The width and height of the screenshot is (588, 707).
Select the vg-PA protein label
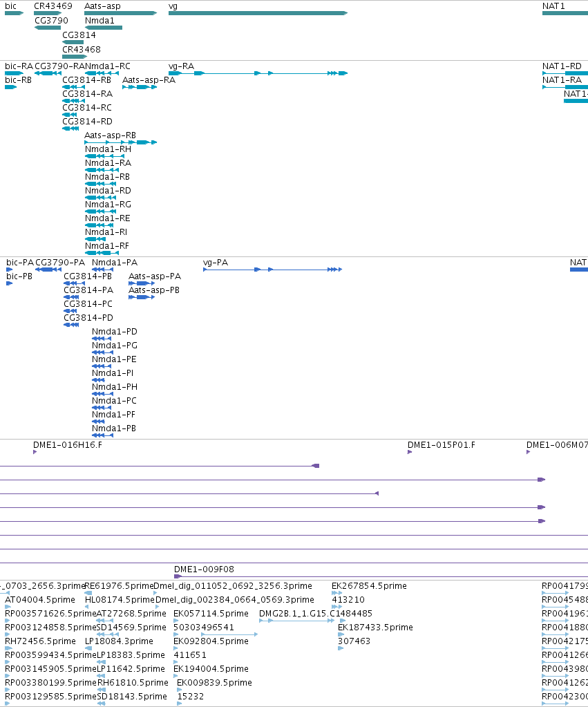pyautogui.click(x=216, y=263)
